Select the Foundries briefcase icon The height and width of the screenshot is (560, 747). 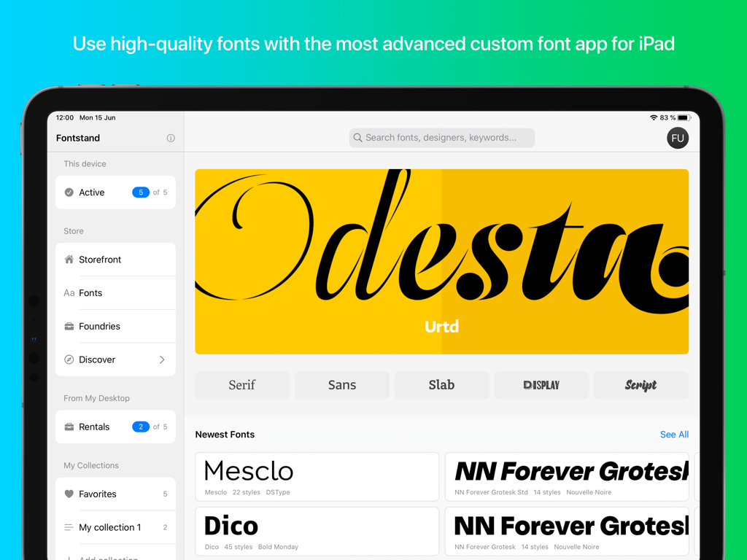pyautogui.click(x=69, y=327)
